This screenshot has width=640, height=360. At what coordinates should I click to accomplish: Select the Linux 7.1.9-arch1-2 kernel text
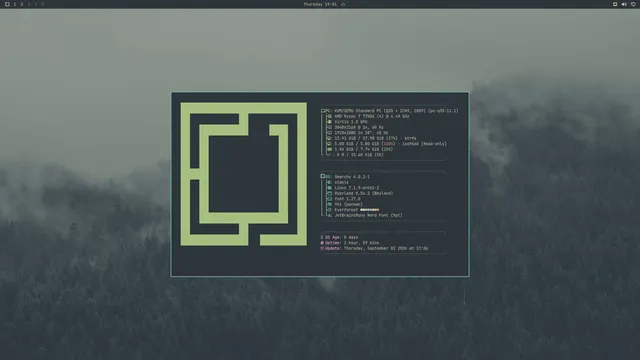357,188
